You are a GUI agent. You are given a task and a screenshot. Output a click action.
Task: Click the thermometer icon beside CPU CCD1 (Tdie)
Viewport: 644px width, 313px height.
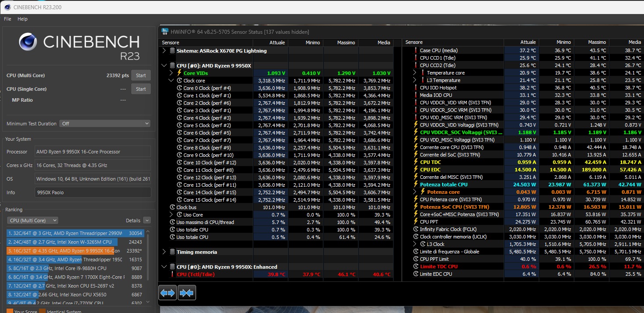tap(416, 58)
